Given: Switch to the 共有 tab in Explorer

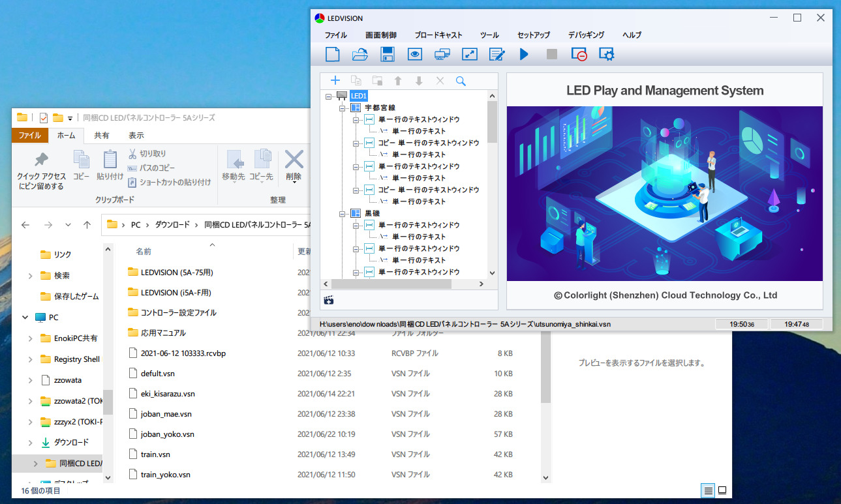Looking at the screenshot, I should (102, 136).
